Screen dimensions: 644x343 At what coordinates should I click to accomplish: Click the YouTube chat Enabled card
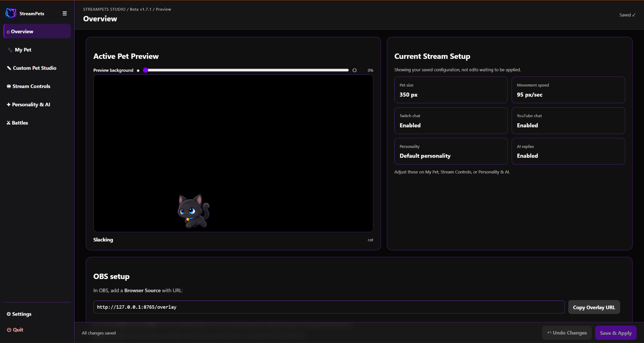[x=568, y=121]
